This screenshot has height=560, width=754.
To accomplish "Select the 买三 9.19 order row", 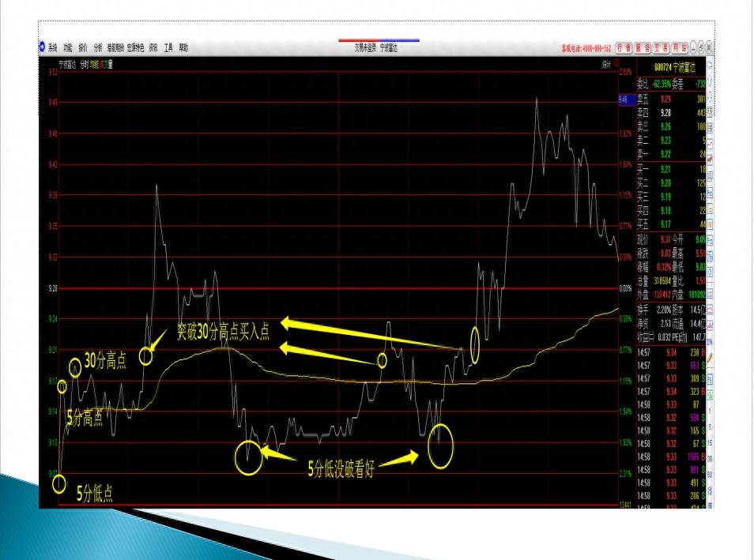I will (x=671, y=197).
